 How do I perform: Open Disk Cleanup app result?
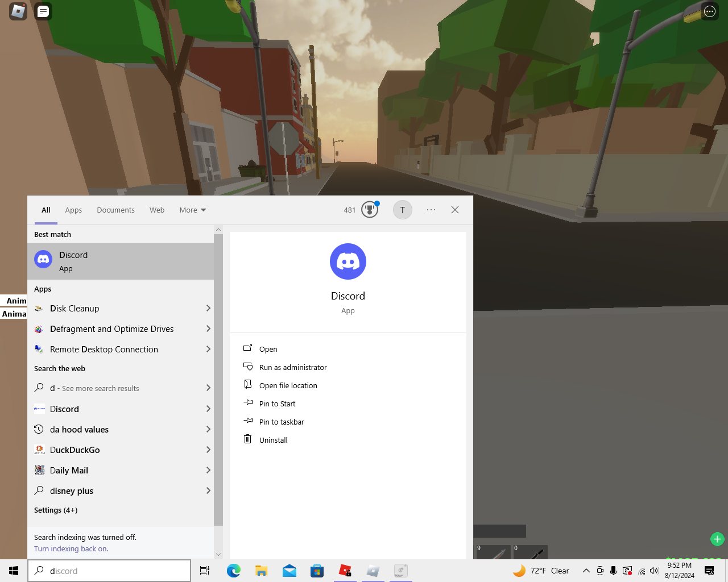pos(121,308)
